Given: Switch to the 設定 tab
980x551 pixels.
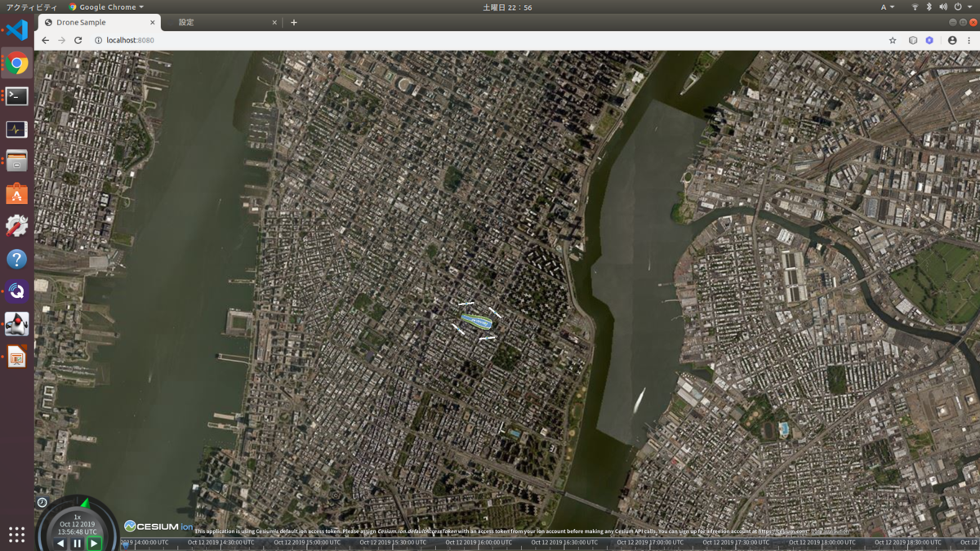Looking at the screenshot, I should point(186,22).
